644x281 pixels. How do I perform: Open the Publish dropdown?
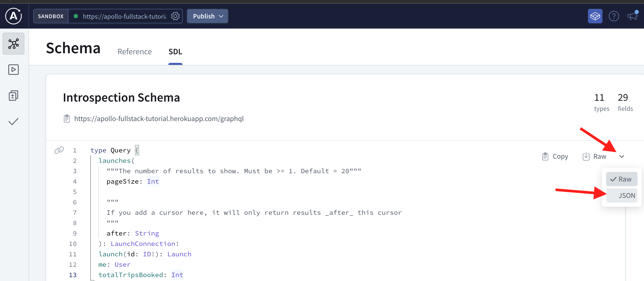point(207,16)
